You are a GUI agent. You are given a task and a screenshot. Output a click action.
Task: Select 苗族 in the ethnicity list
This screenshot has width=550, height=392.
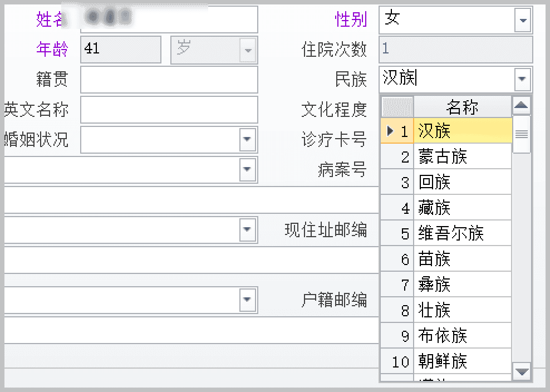[463, 259]
